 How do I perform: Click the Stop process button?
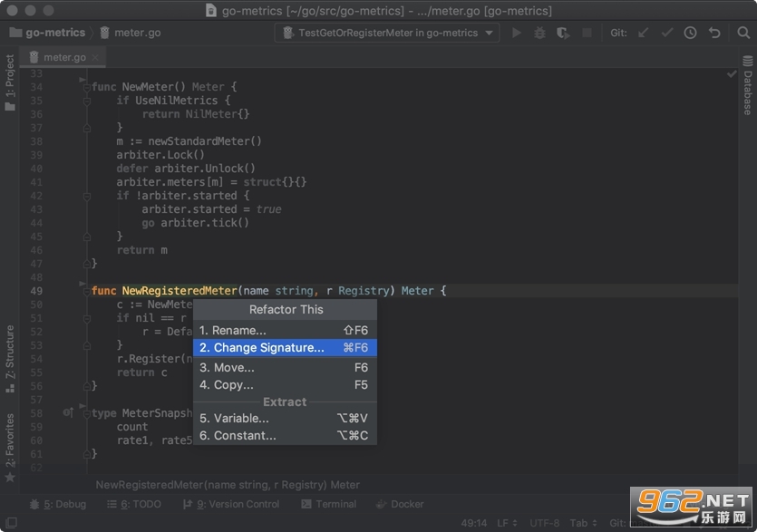pos(587,33)
